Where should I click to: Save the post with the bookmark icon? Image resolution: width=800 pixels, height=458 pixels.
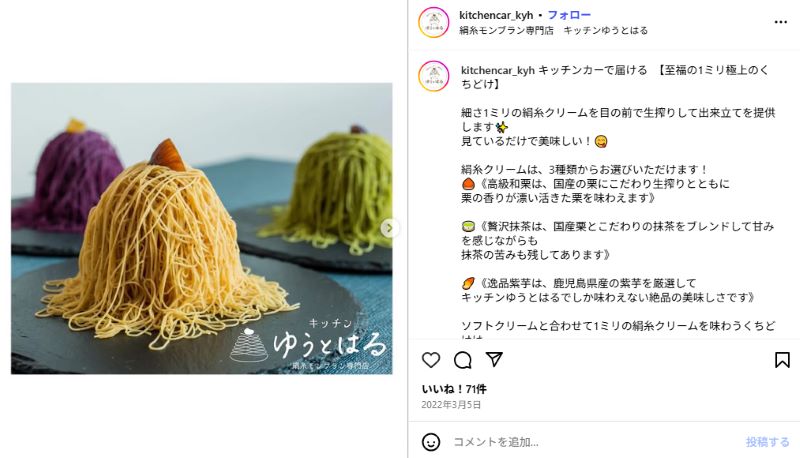point(782,360)
